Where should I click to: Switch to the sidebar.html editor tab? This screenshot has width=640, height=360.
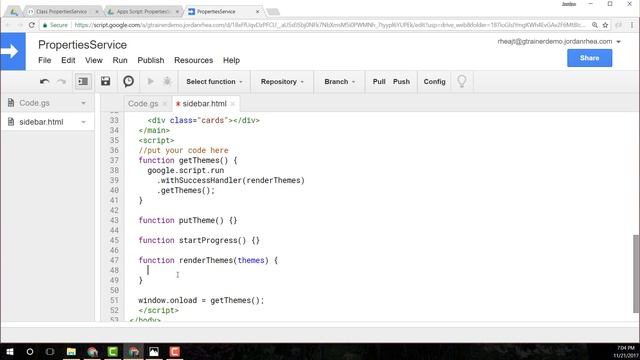pos(204,104)
